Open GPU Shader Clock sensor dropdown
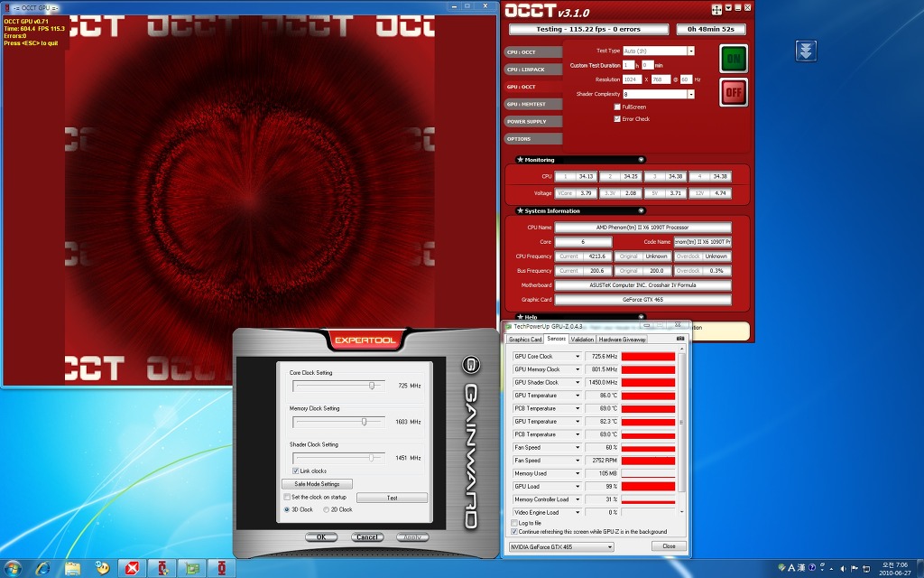 (577, 382)
